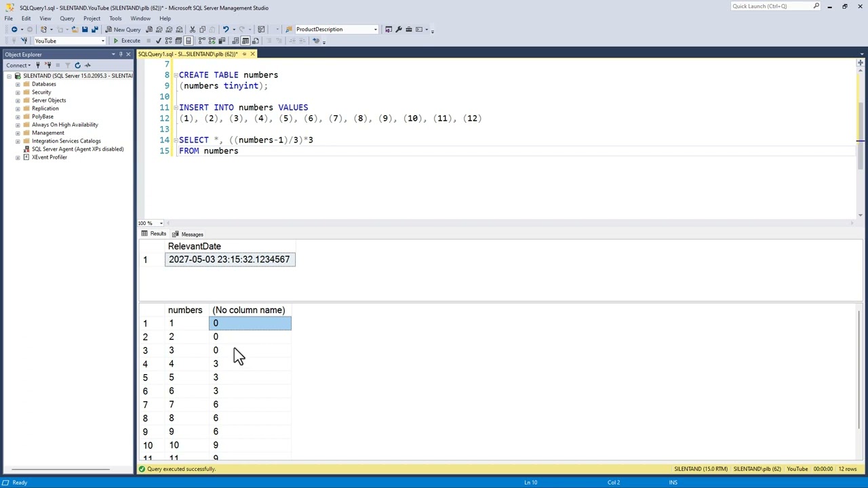This screenshot has height=488, width=868.
Task: Click the Connect plug icon in Object Explorer toolbar
Action: coord(38,65)
